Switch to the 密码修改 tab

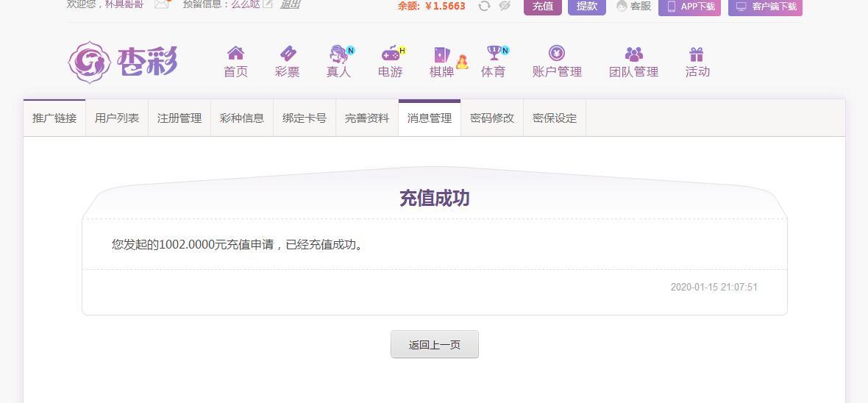pos(492,118)
